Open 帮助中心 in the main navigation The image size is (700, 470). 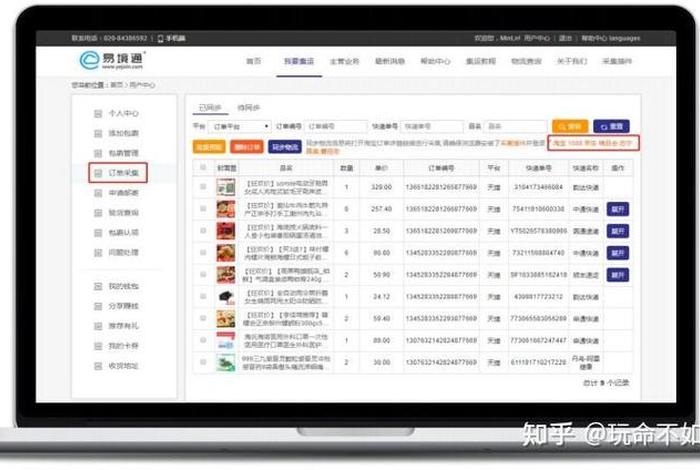(x=435, y=61)
